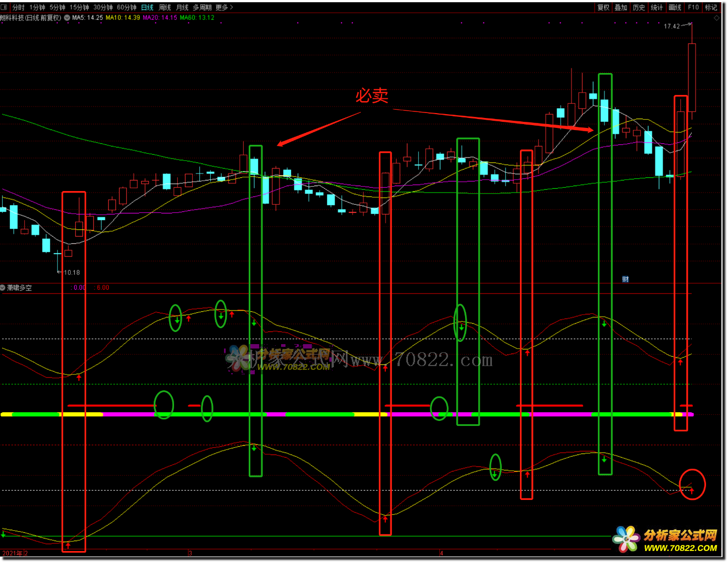Click the 萧啸多空 indicator name
Screen dimensions: 728x562
point(19,288)
